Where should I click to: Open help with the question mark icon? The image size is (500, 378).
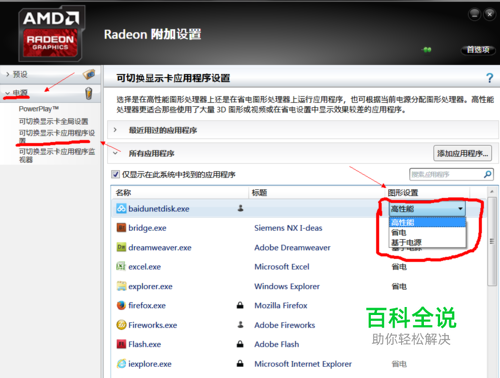click(489, 78)
